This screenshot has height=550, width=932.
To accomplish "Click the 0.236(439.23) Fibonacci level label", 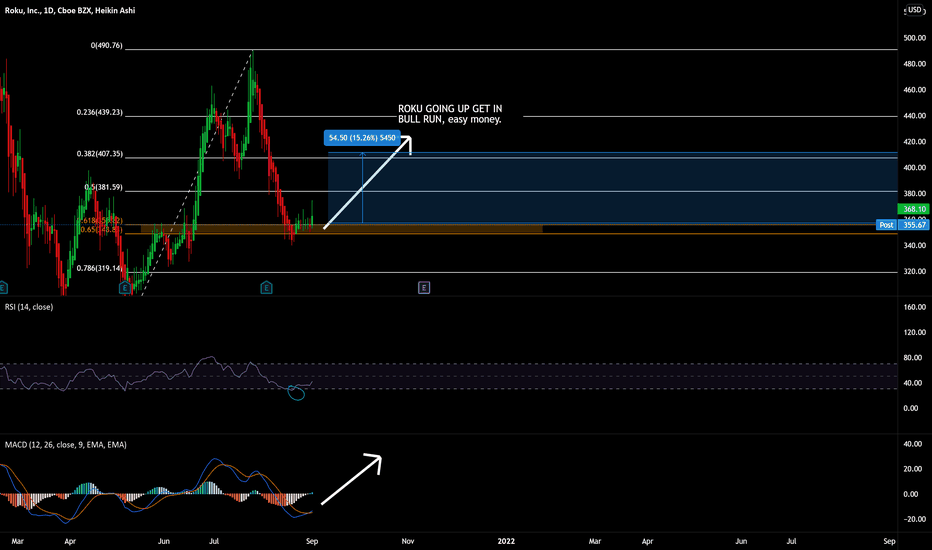I will 99,112.
